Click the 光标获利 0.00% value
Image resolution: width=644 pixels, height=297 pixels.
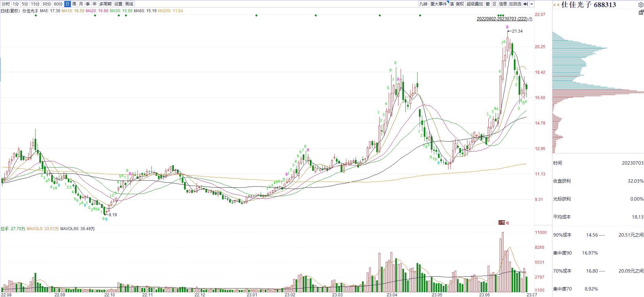coord(637,199)
